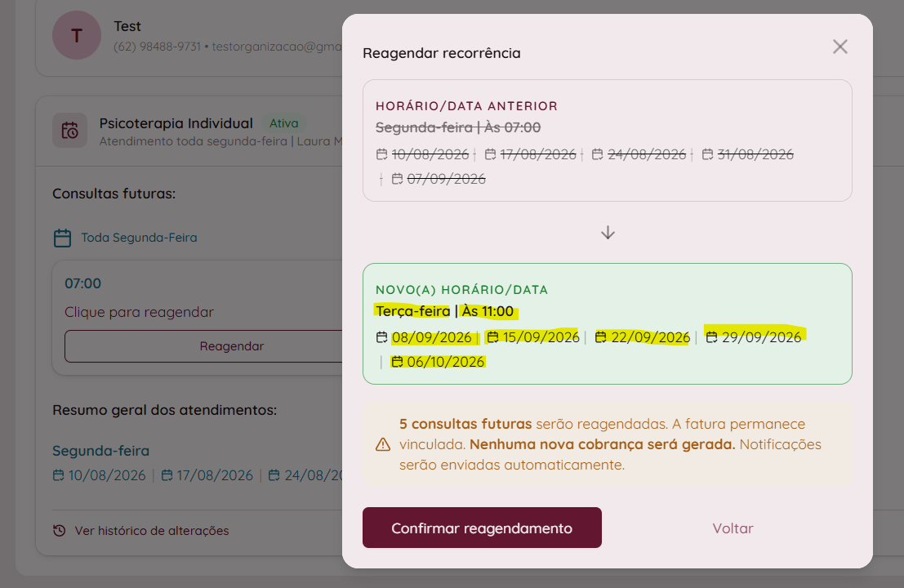Click calendar icon beside struck-through 07/09/2026
The image size is (904, 588).
(x=397, y=180)
